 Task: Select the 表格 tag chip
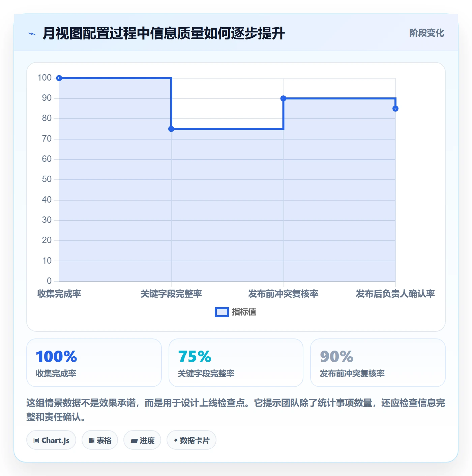click(x=100, y=440)
